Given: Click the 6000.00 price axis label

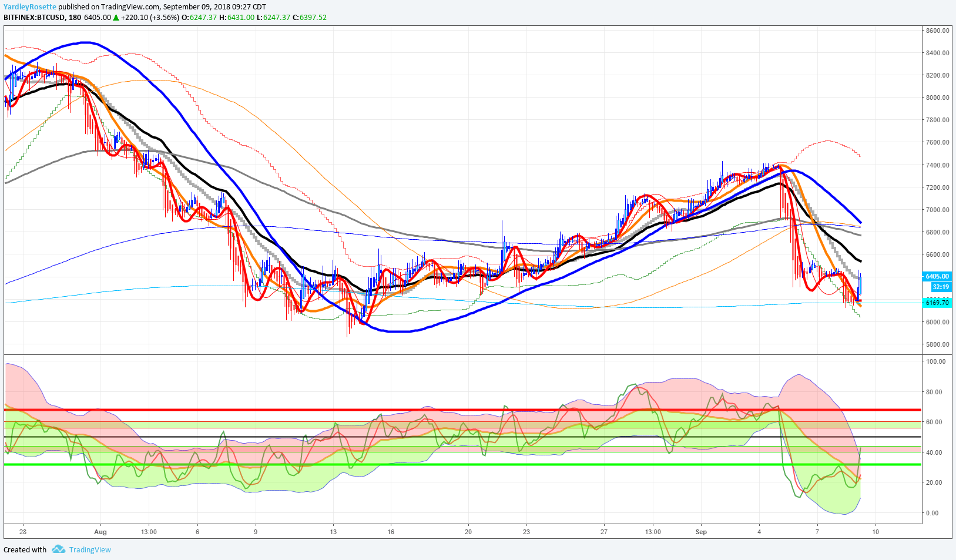Looking at the screenshot, I should pyautogui.click(x=937, y=322).
